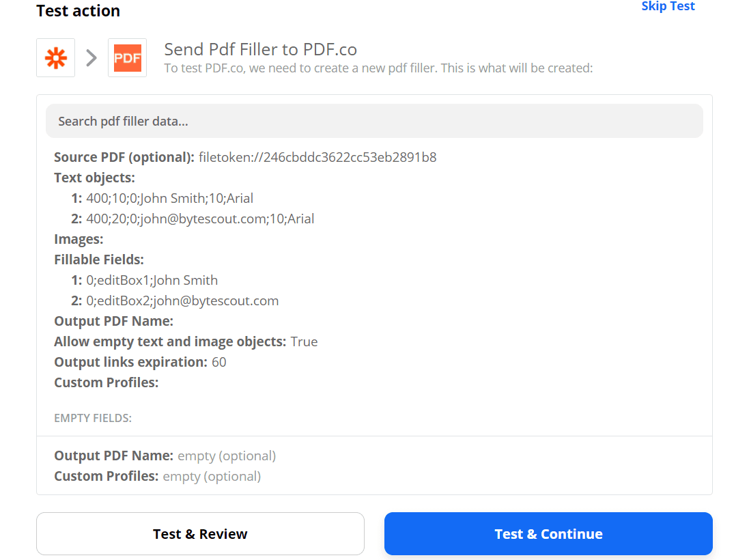
Task: Click the search pdf filler data field
Action: [x=374, y=120]
